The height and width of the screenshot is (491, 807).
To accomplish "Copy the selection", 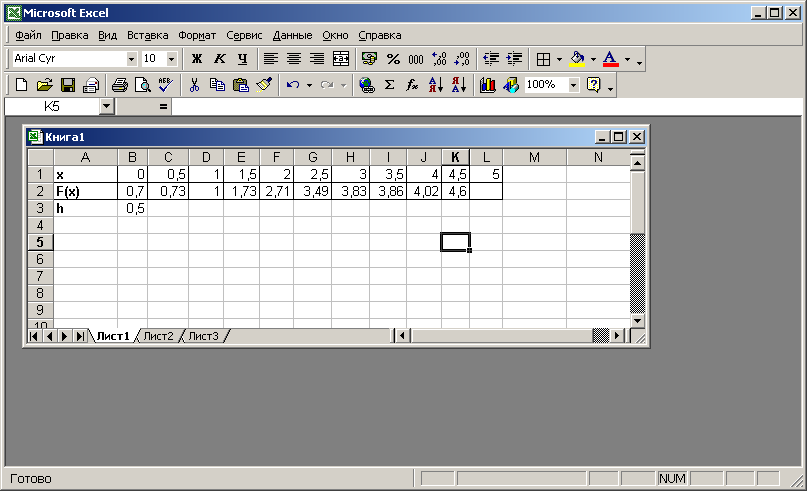I will [x=217, y=84].
